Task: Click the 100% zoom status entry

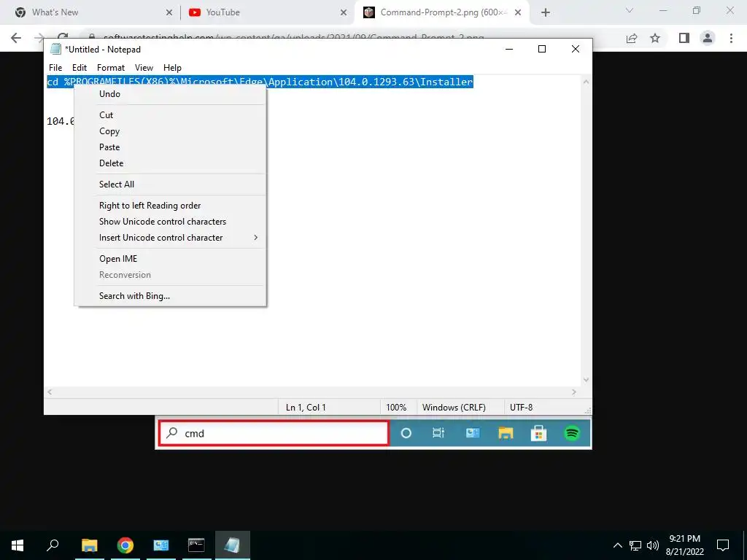Action: click(x=396, y=408)
